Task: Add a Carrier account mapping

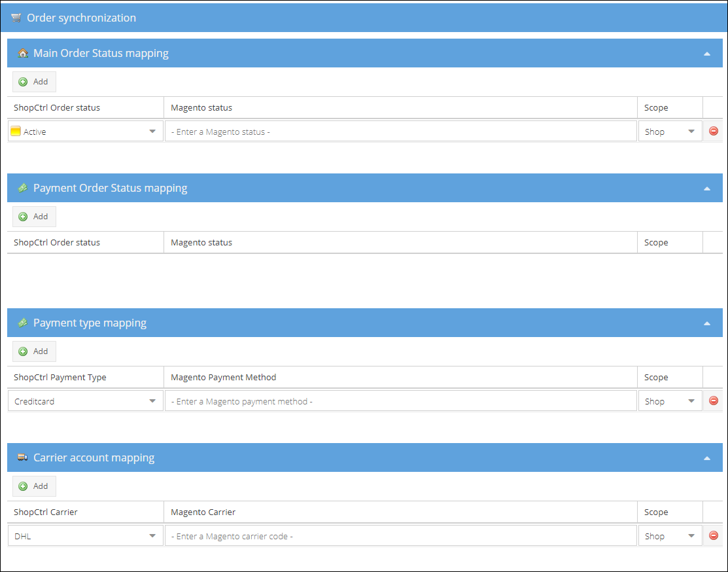Action: 34,486
